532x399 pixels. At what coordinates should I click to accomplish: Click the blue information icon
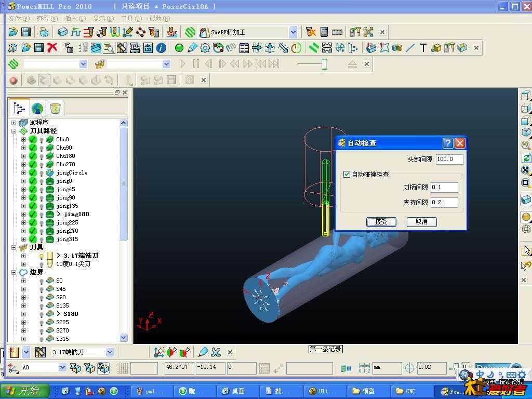[161, 48]
